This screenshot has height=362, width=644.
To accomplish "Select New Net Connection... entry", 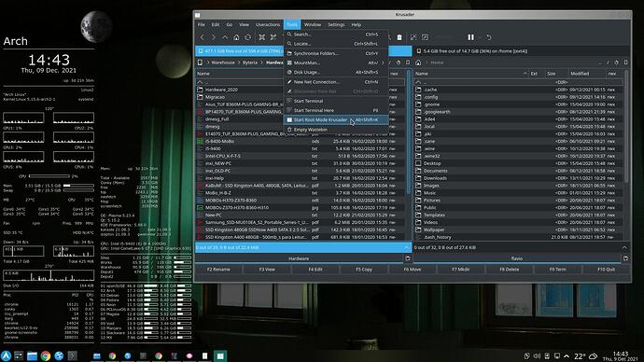I will point(336,82).
